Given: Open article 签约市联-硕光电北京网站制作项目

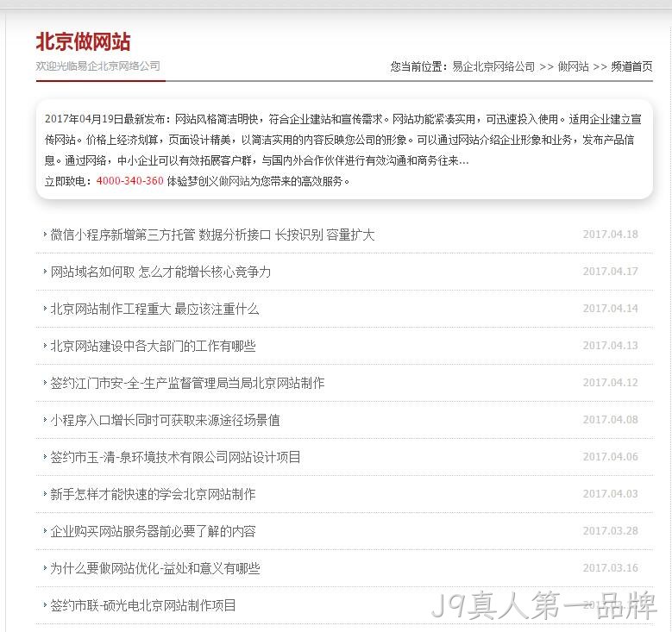Looking at the screenshot, I should [x=143, y=606].
